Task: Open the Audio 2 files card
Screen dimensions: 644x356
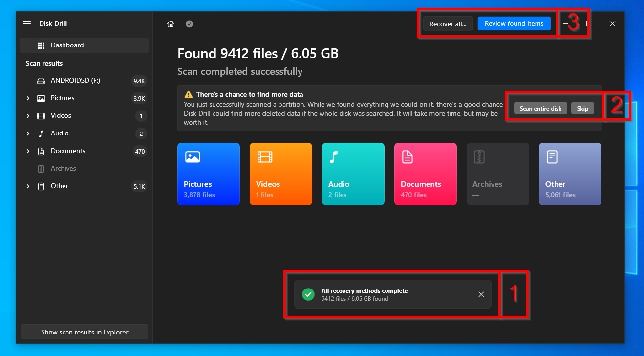Action: pyautogui.click(x=353, y=174)
